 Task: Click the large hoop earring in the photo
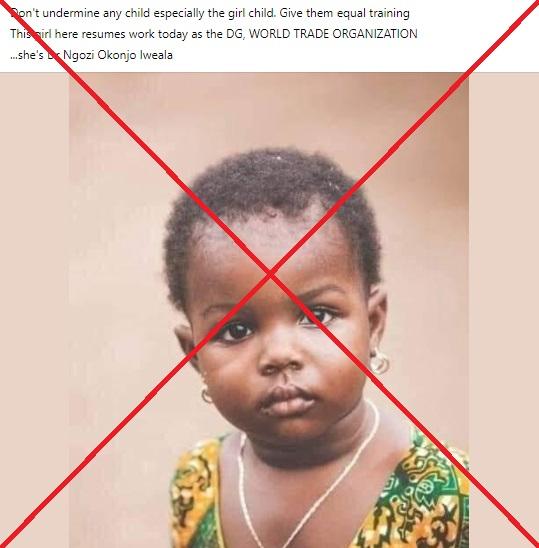[379, 362]
